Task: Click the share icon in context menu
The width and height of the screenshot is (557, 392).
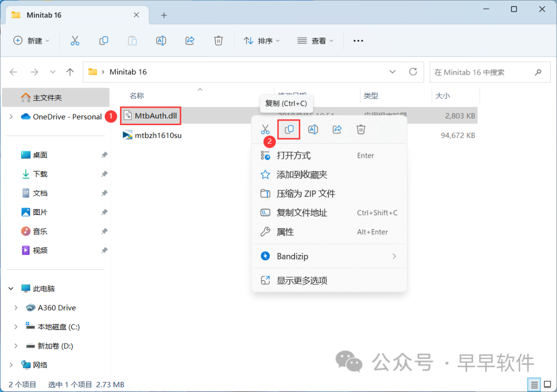Action: click(337, 129)
